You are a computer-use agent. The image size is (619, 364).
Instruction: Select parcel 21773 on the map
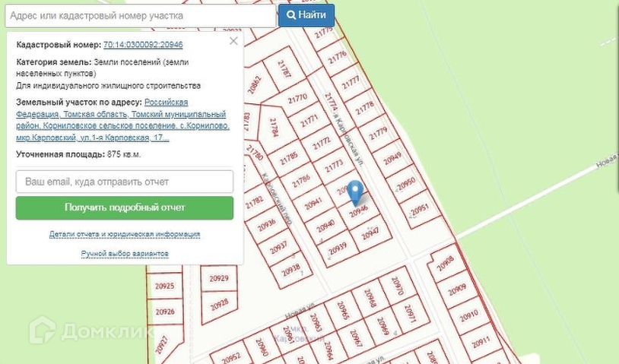point(334,166)
